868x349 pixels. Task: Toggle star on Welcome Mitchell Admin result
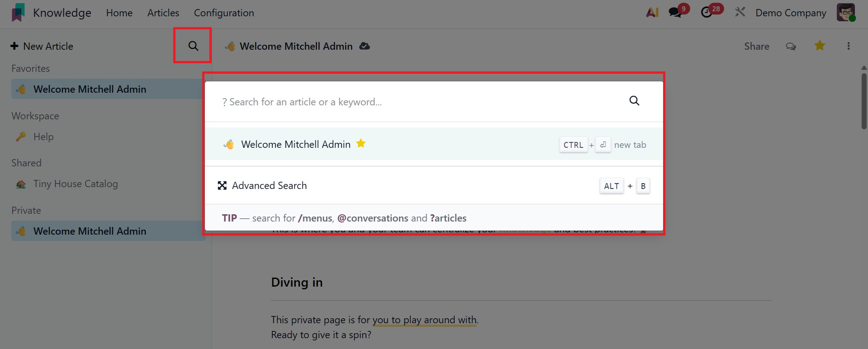pos(360,144)
